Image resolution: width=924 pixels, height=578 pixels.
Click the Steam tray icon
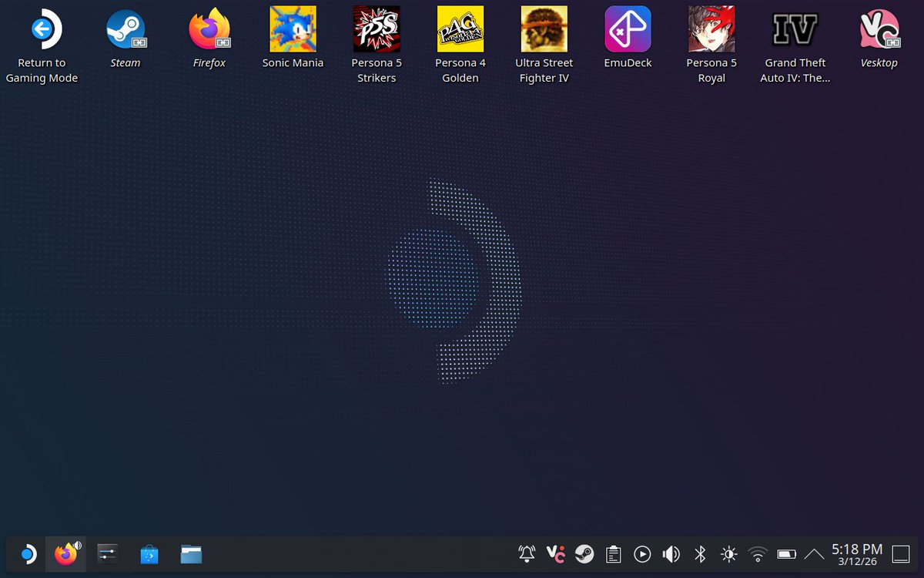pyautogui.click(x=584, y=554)
